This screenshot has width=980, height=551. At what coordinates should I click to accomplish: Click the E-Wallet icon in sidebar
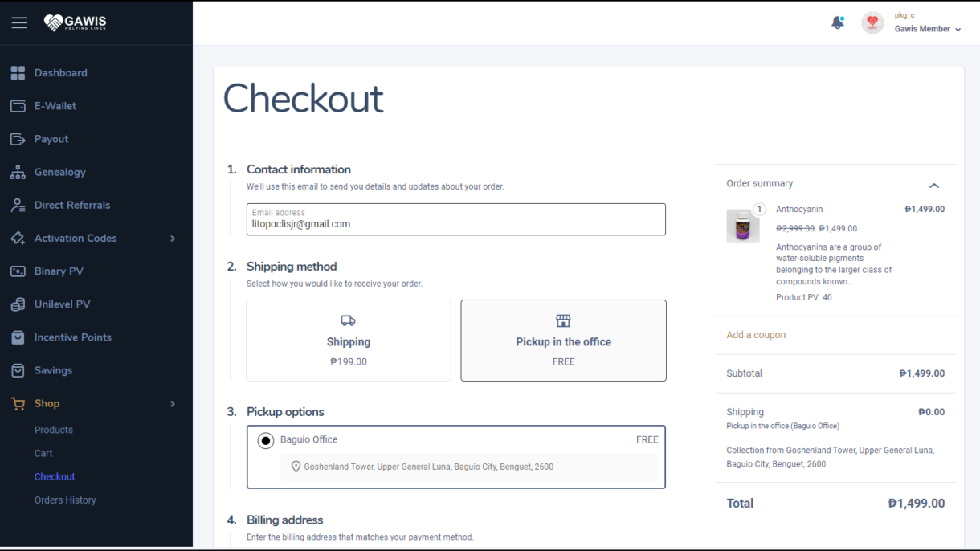pyautogui.click(x=18, y=106)
